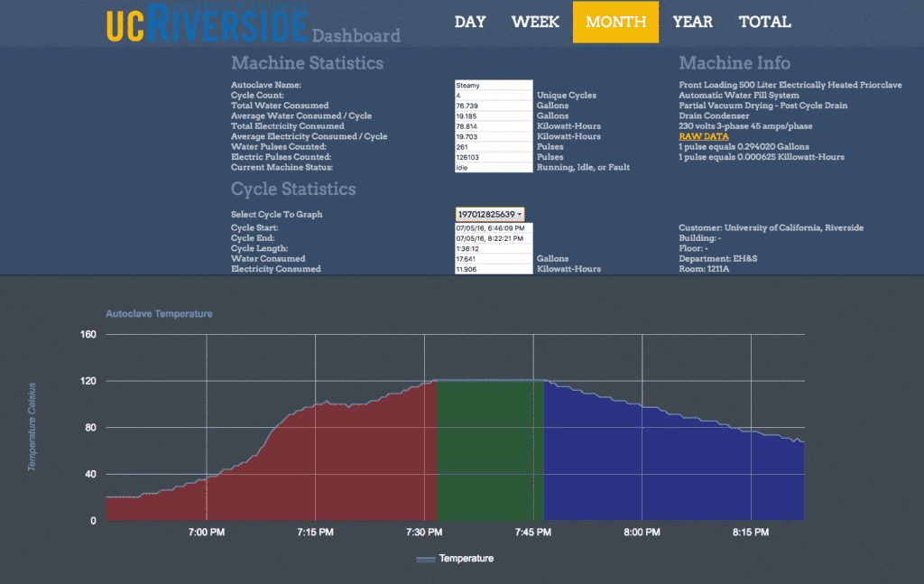Click the Cycle Start timestamp field
924x584 pixels.
494,228
